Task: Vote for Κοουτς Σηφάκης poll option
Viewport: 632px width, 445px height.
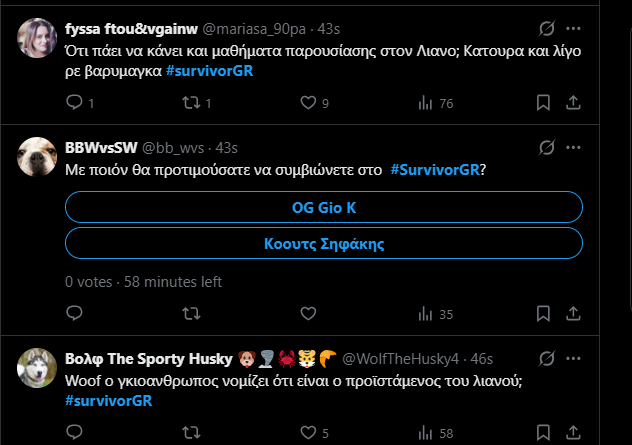Action: click(324, 243)
